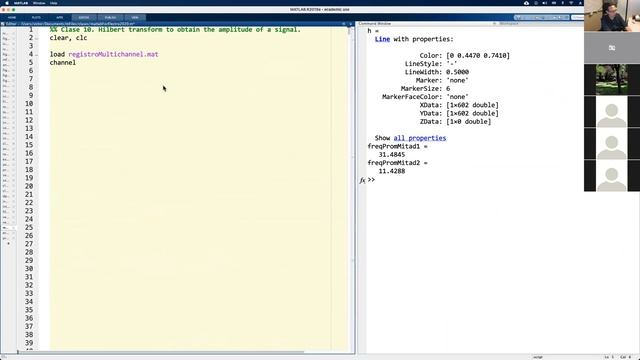The height and width of the screenshot is (360, 640).
Task: Click the 'XData: [1×602 double]' property line
Action: pos(459,105)
